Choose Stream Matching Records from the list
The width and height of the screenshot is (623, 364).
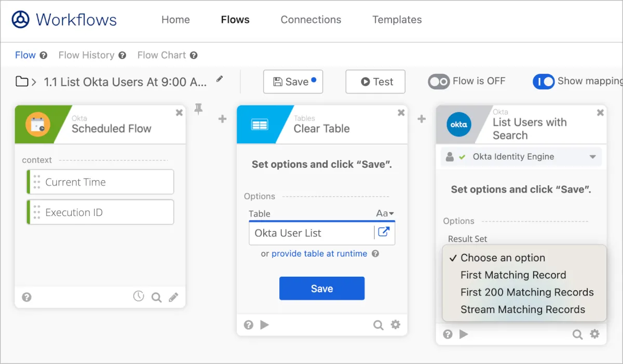(522, 309)
